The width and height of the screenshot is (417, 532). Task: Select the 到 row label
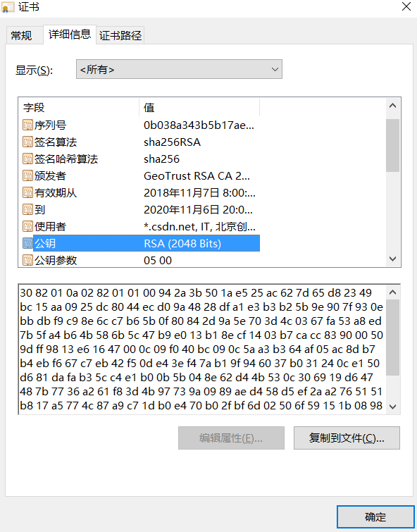39,210
